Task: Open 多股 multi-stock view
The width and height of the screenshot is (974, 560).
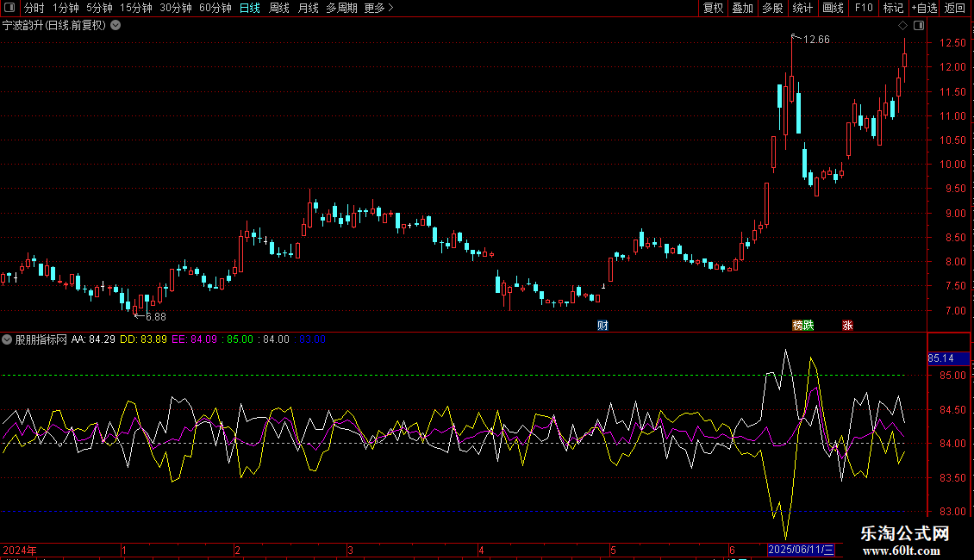Action: (x=772, y=8)
